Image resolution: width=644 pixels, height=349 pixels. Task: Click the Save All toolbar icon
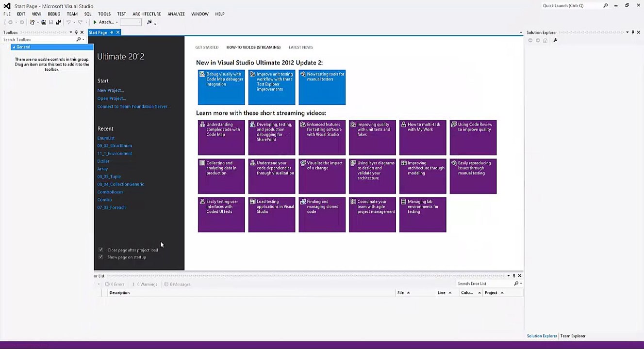[x=58, y=22]
